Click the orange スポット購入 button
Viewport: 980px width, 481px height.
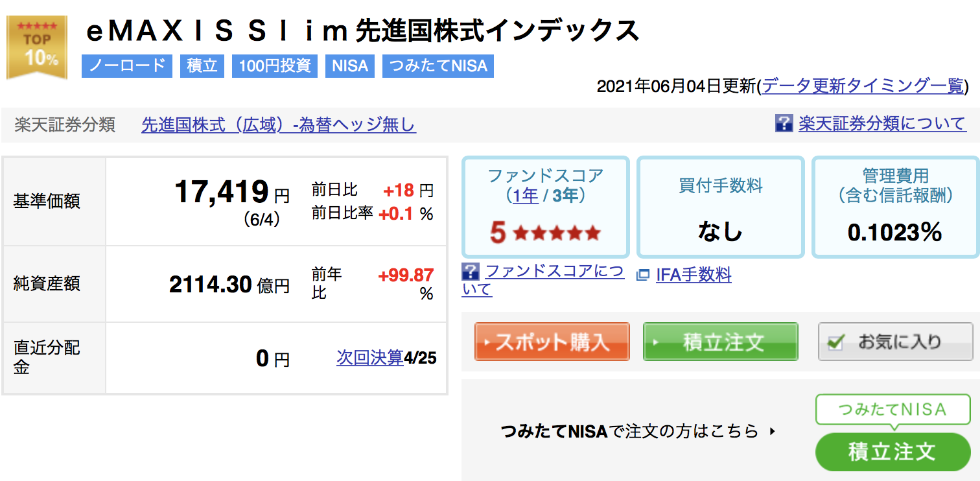coord(552,342)
